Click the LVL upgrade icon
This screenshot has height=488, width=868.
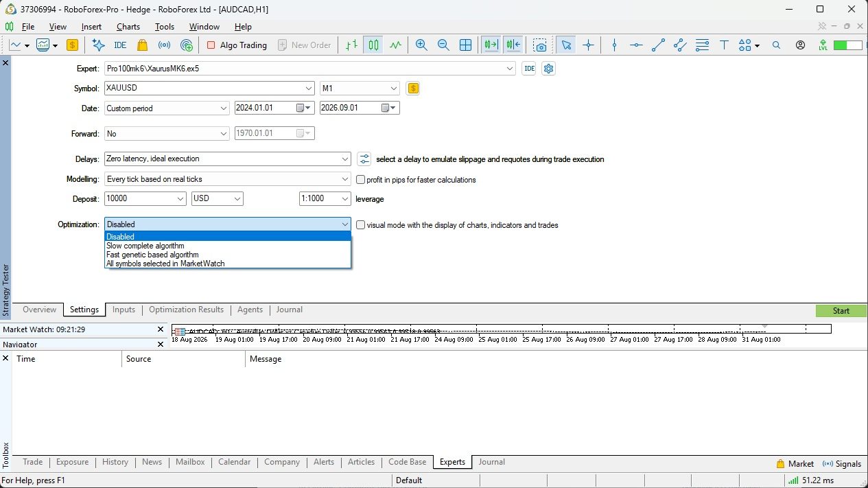pos(823,45)
